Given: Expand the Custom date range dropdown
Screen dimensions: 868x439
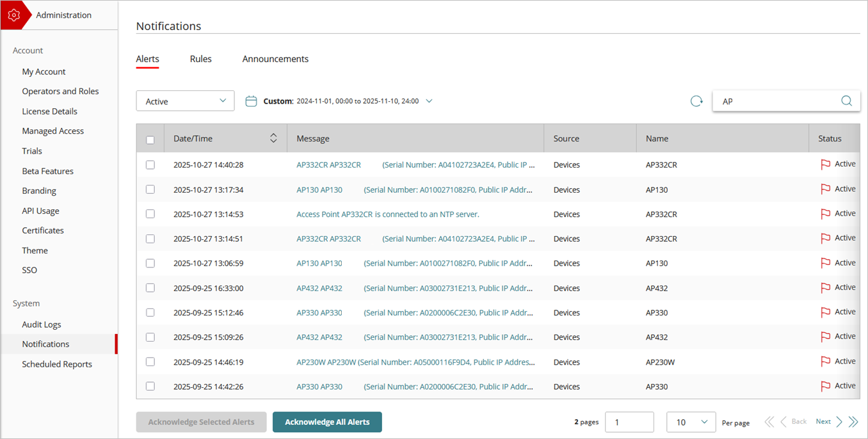Looking at the screenshot, I should [x=429, y=100].
